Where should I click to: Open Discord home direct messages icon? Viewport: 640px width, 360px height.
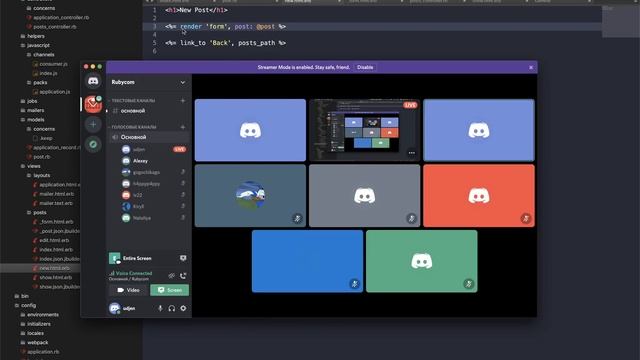click(x=93, y=81)
